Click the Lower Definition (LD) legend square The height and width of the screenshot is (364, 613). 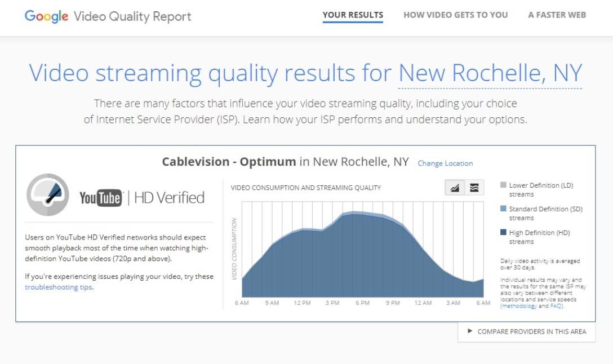click(x=503, y=185)
